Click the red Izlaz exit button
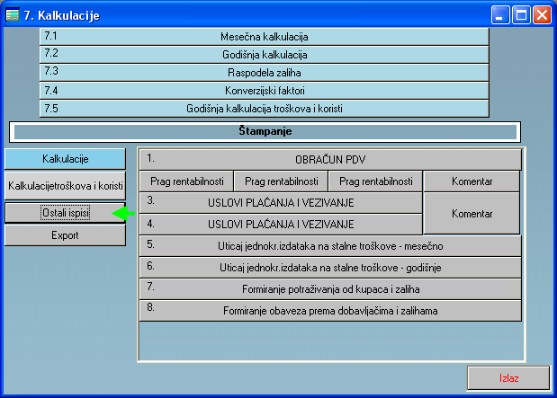The width and height of the screenshot is (557, 398). click(x=508, y=378)
